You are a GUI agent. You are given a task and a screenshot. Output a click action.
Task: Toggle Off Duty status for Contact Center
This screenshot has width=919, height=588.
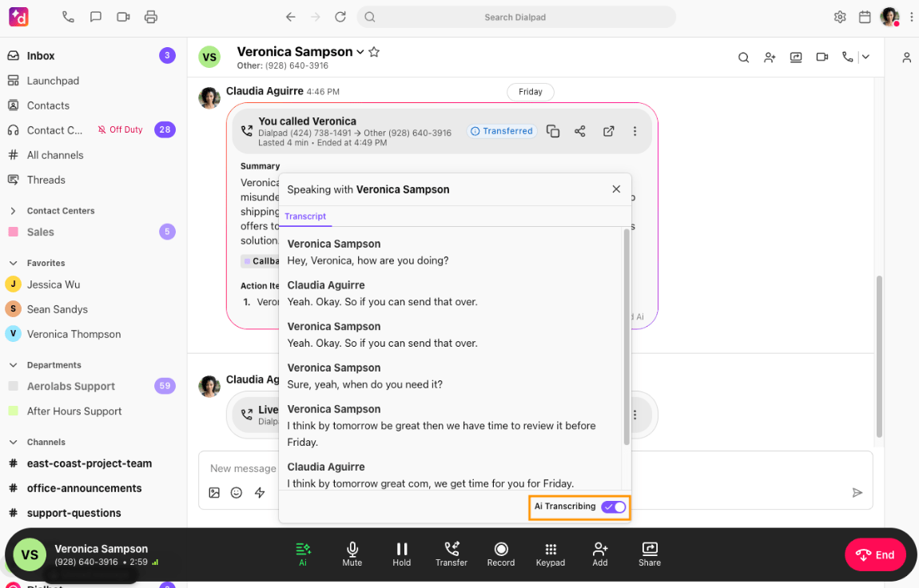[120, 130]
